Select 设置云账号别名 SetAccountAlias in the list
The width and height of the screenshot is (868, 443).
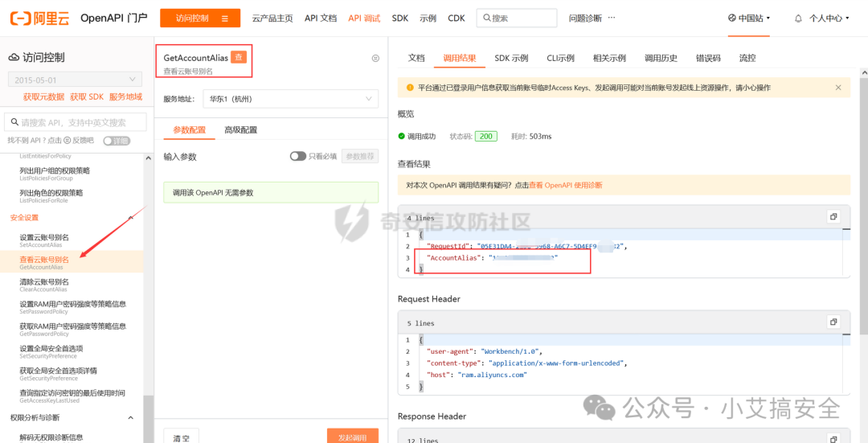[x=72, y=240]
